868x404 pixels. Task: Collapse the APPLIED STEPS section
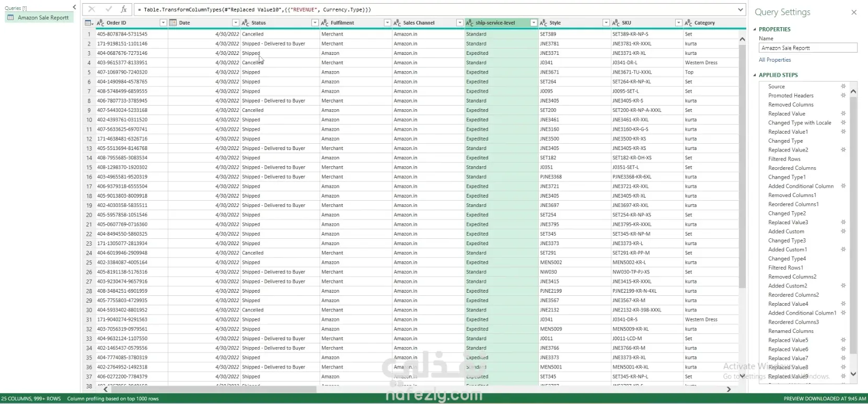755,75
